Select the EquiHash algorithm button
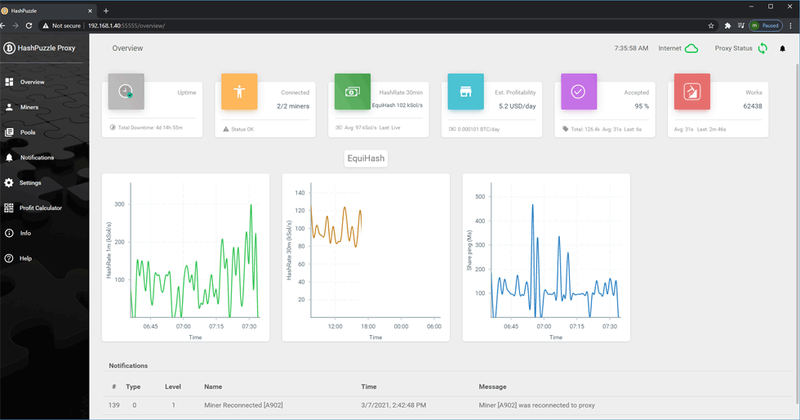Screen dimensions: 800x420 coord(366,158)
